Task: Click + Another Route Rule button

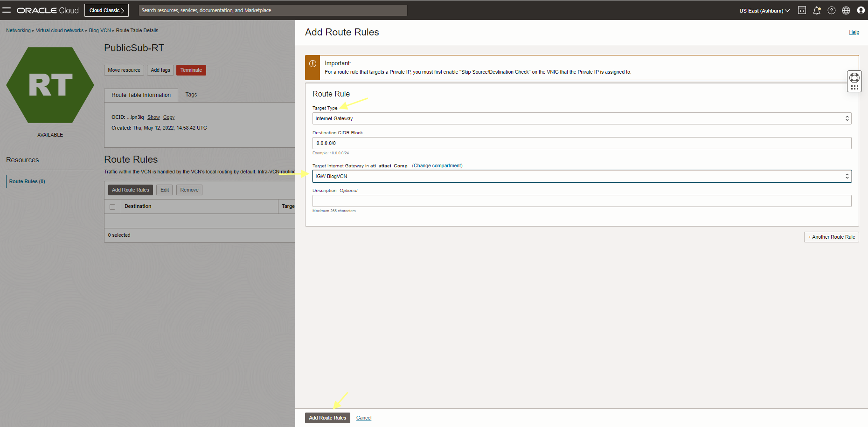Action: tap(831, 237)
